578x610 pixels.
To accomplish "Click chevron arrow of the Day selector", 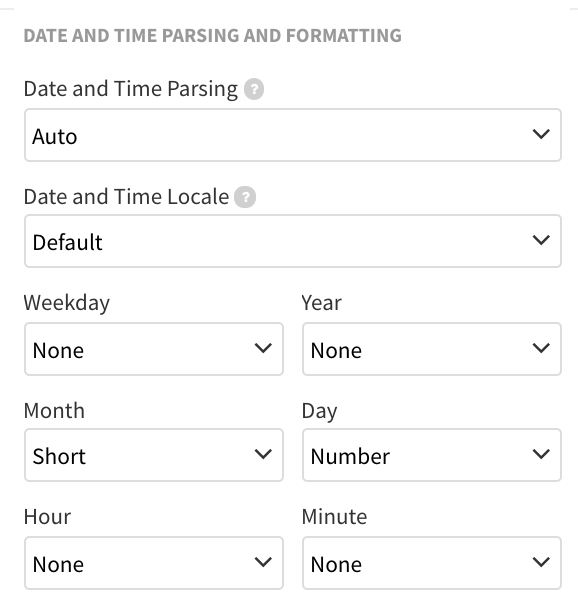I will pos(541,454).
